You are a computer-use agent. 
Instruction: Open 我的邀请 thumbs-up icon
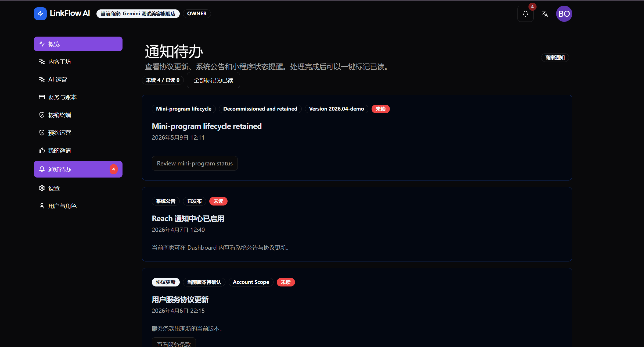tap(42, 150)
